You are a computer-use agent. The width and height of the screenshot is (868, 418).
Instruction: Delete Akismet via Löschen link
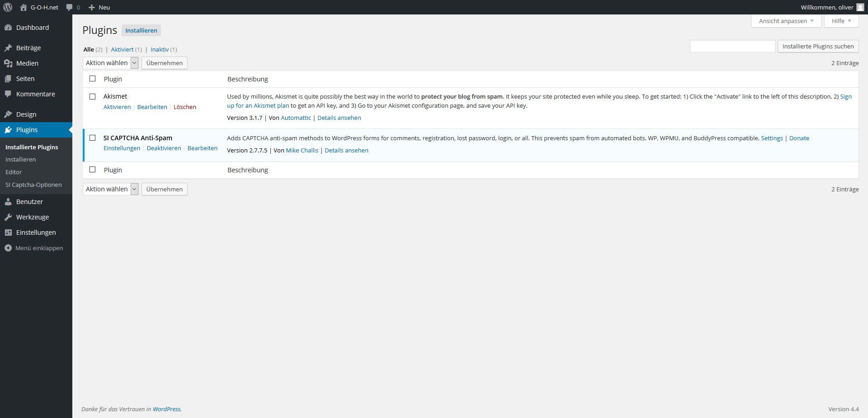[x=185, y=107]
